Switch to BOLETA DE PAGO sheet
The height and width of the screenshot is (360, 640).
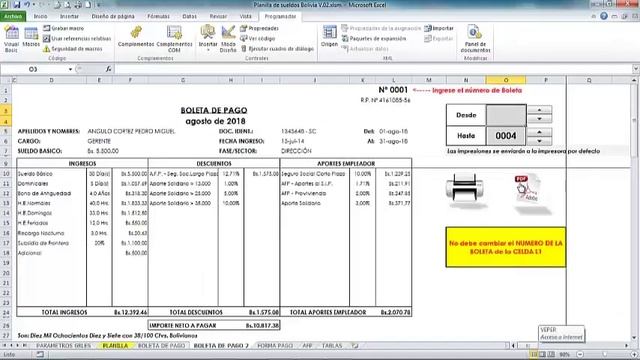pos(162,346)
